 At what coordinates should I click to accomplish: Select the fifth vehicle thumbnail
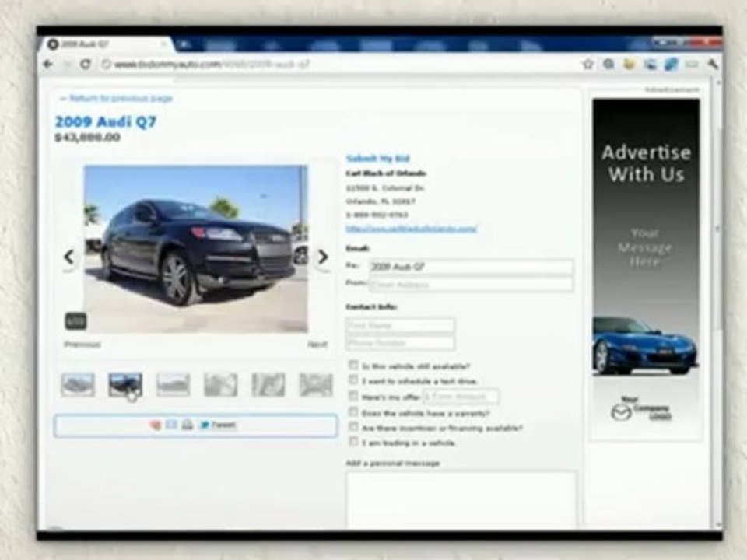(268, 385)
